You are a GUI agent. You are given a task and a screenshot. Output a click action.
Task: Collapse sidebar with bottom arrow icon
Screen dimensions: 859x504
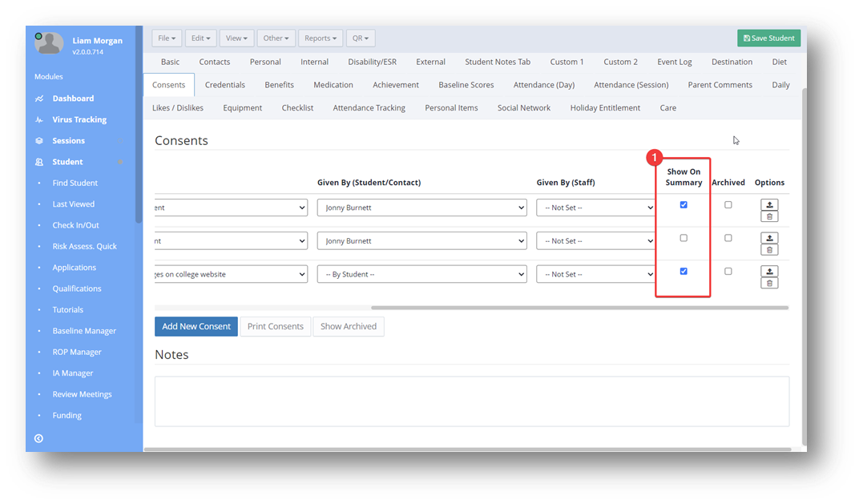coord(38,438)
